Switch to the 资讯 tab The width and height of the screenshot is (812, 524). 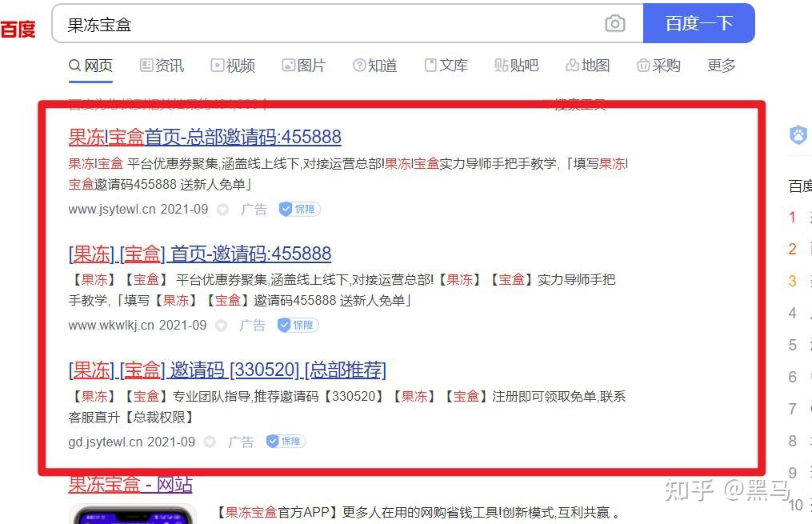tap(162, 66)
